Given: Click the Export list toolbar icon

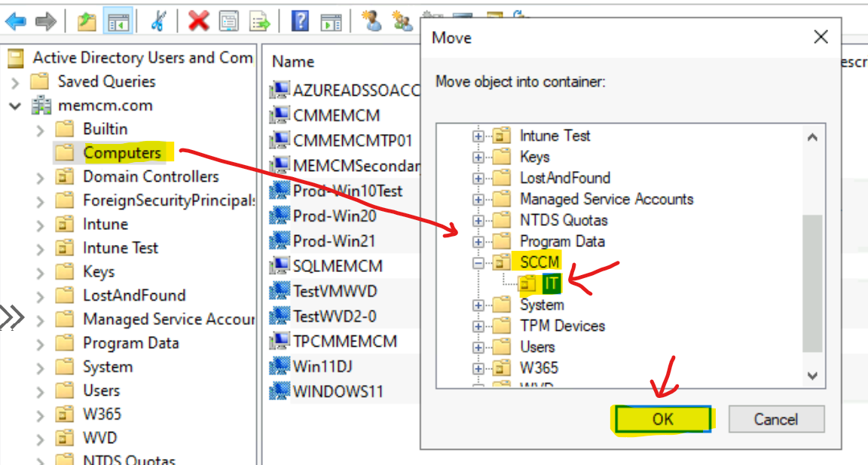Looking at the screenshot, I should [260, 21].
